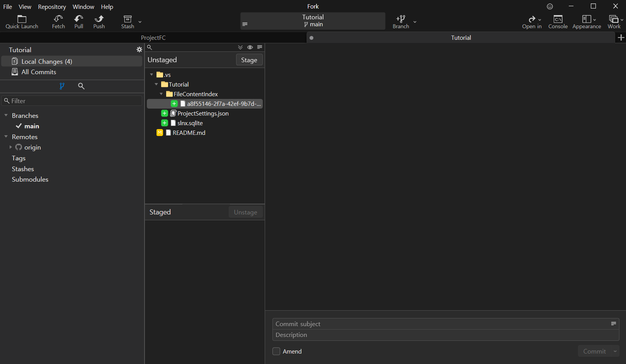
Task: Switch to the Tutorial tab
Action: click(461, 37)
